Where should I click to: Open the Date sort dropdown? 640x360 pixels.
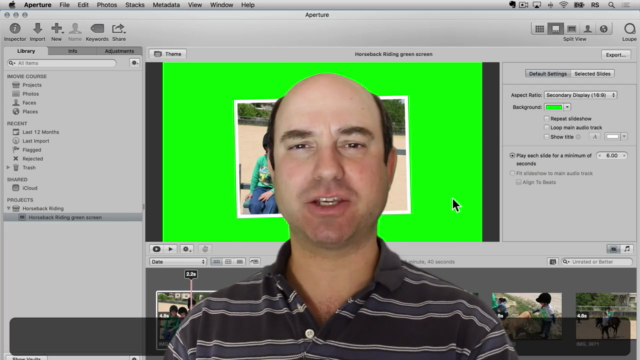point(178,262)
